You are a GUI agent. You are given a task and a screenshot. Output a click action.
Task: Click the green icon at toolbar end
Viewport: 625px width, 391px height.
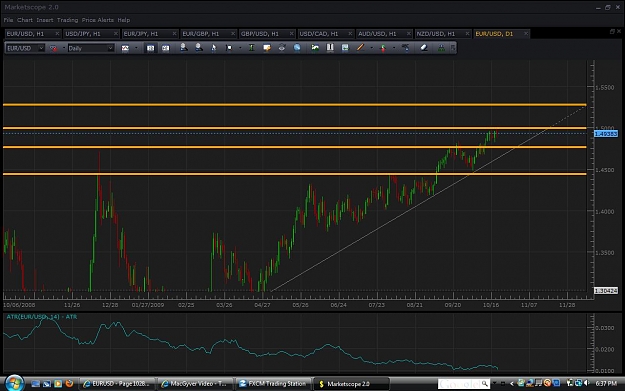441,48
